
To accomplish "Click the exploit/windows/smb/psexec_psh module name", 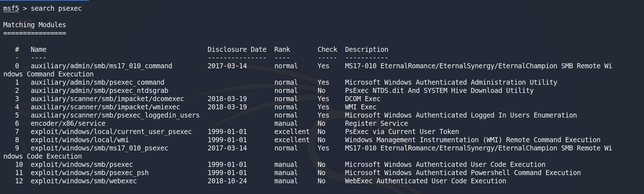I will click(89, 173).
